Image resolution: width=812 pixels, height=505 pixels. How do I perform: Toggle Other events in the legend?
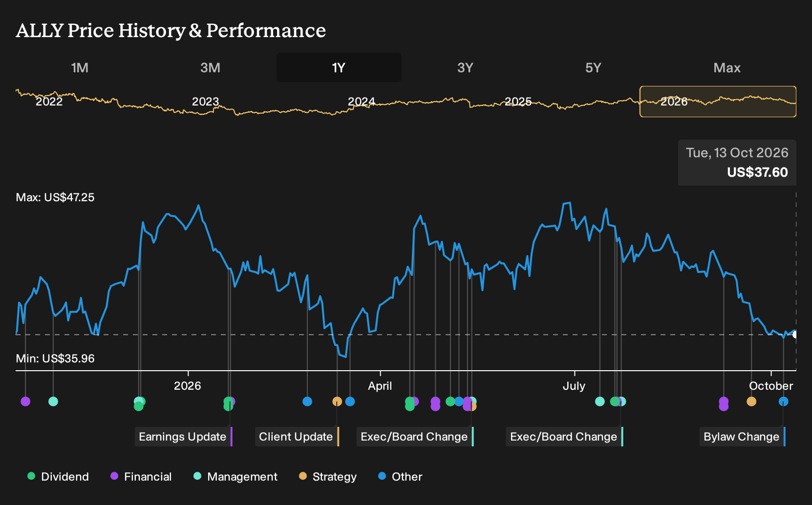coord(400,477)
